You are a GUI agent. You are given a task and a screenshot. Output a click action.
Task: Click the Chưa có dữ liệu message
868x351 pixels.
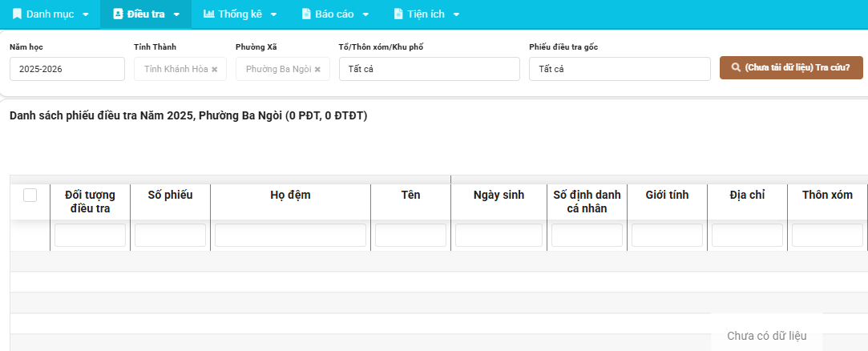767,336
